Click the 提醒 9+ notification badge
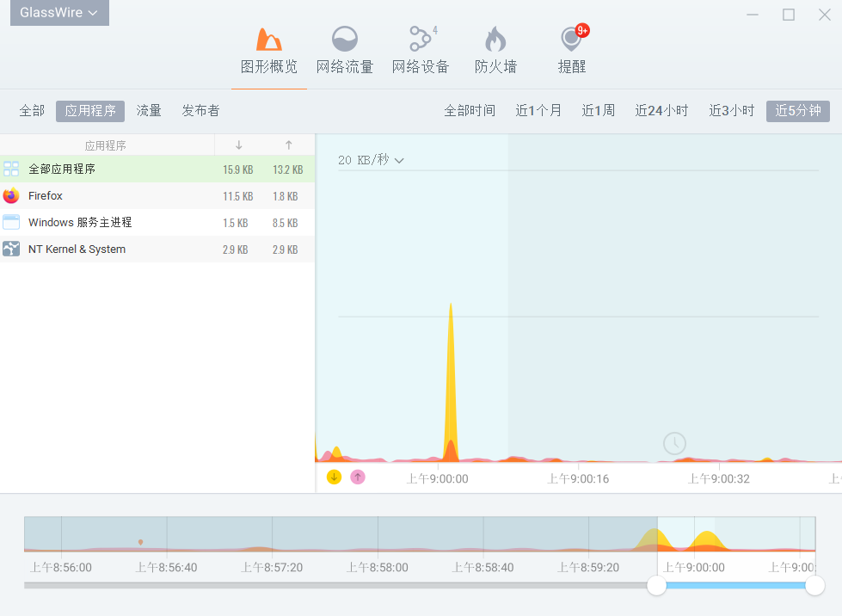Screen dimensions: 842x616 [x=582, y=31]
